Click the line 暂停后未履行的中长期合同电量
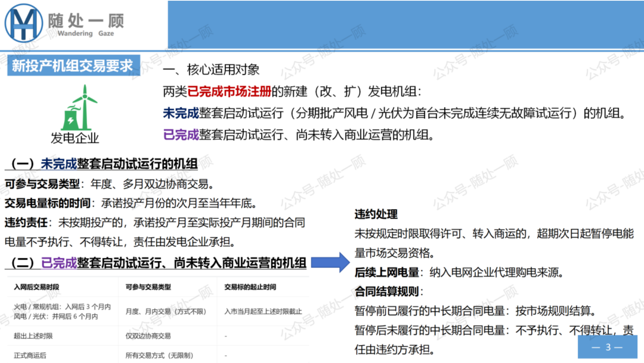This screenshot has height=363, width=644. click(x=494, y=330)
